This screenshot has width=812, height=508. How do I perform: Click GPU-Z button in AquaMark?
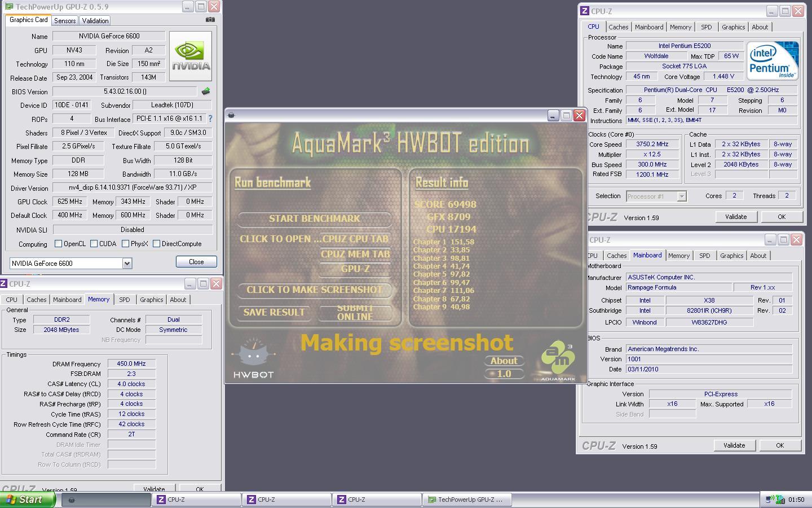355,269
